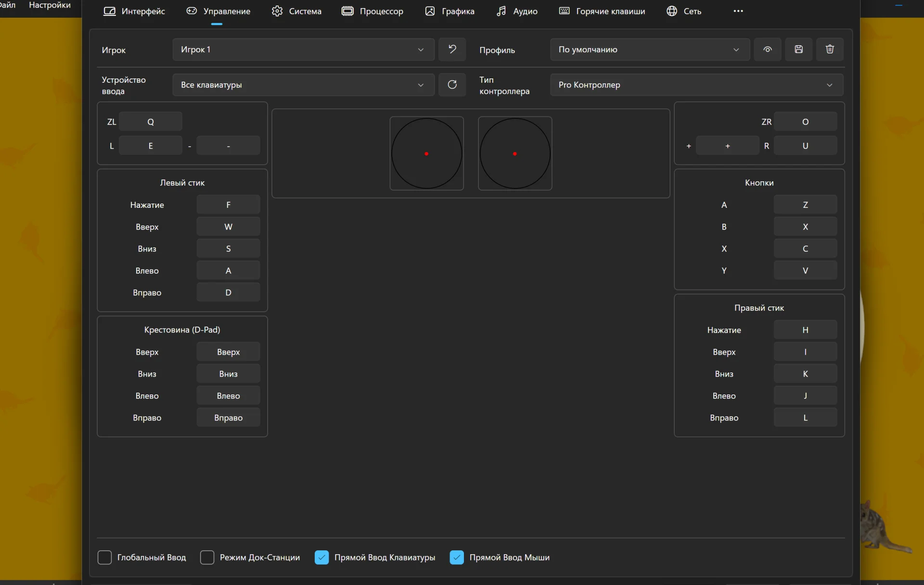The width and height of the screenshot is (924, 585).
Task: Open the Сеть settings tab with the globe icon
Action: 684,11
